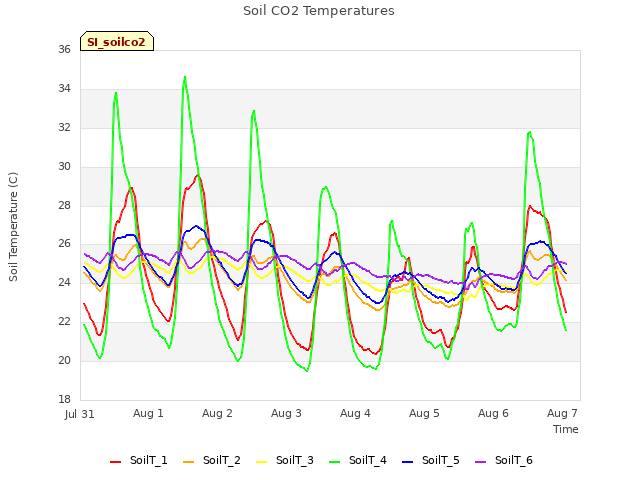
Task: Click the 26 y-axis tick label
Action: [64, 244]
